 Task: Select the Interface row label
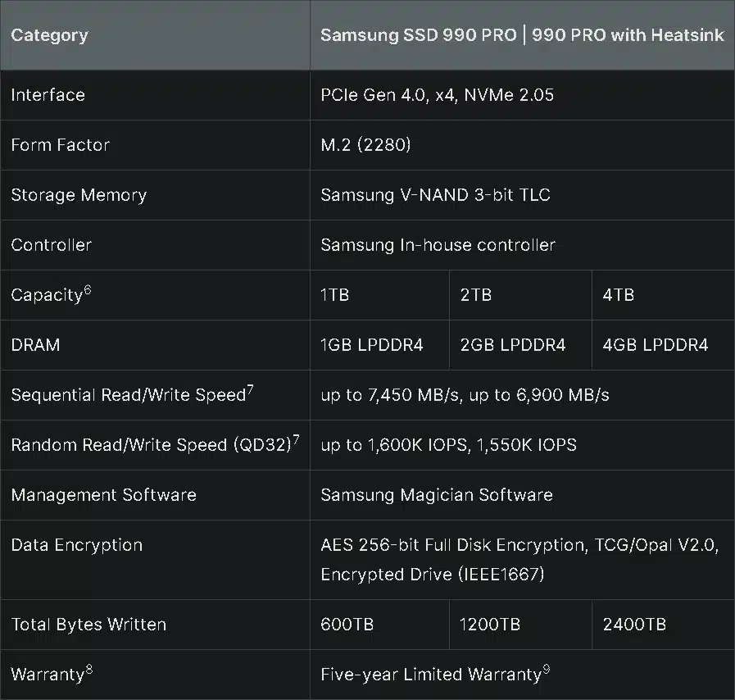click(x=48, y=95)
